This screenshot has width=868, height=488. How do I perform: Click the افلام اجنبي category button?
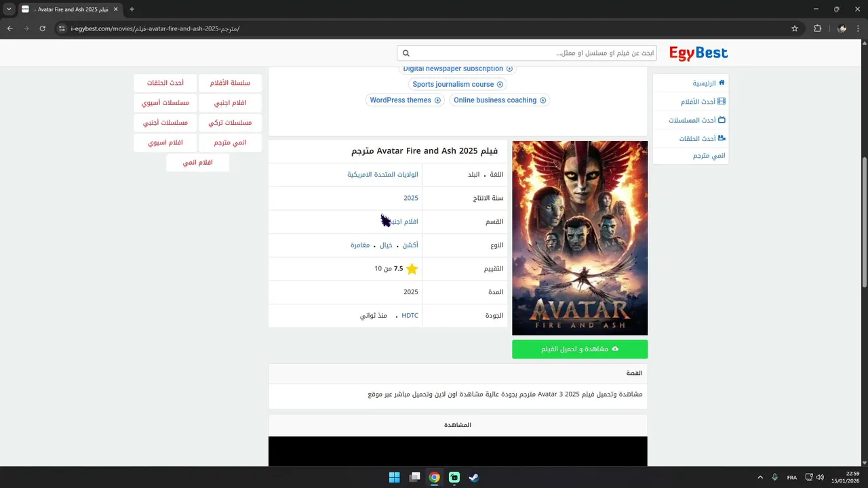tap(231, 103)
